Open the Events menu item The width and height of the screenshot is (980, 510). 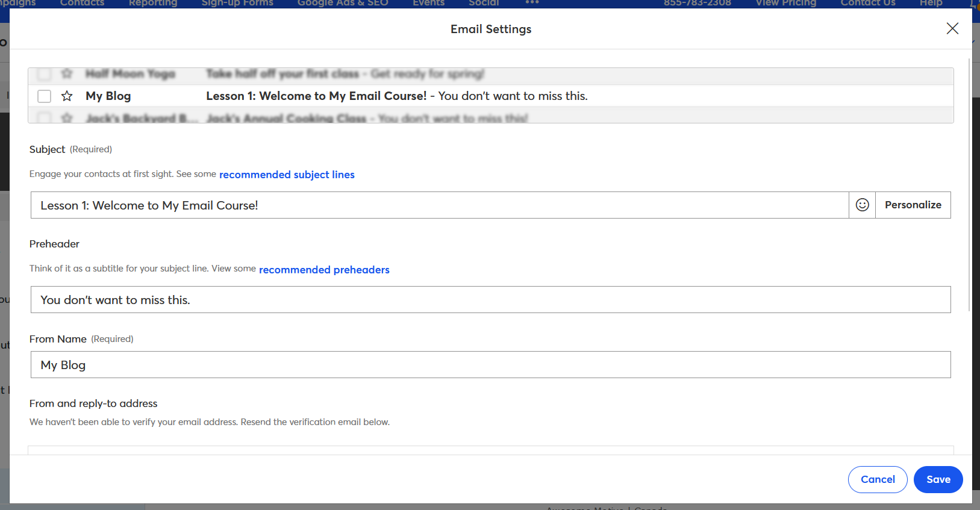[x=428, y=3]
